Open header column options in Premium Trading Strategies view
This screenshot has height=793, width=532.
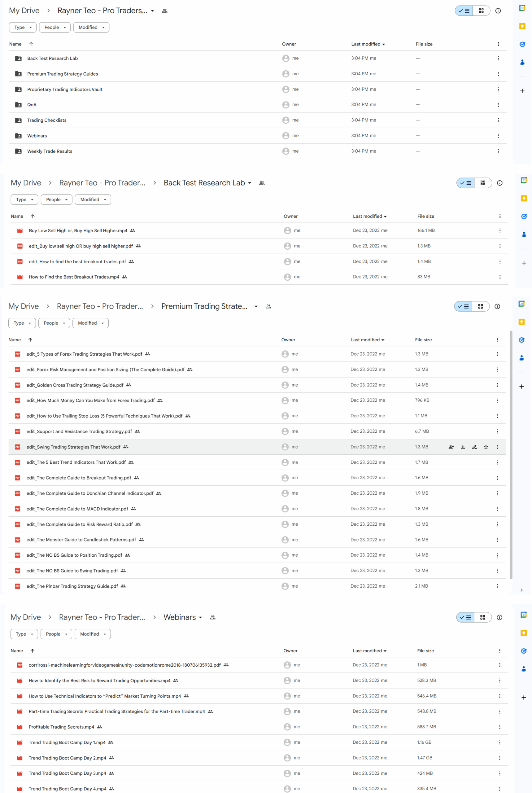click(x=497, y=340)
